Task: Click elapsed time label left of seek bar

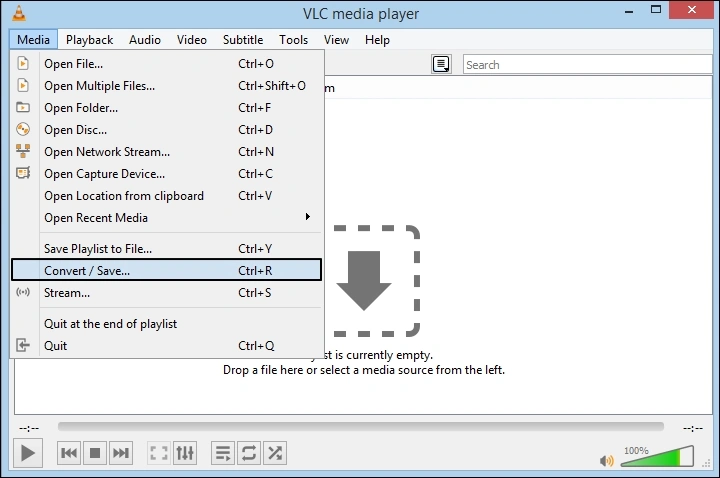Action: 29,428
